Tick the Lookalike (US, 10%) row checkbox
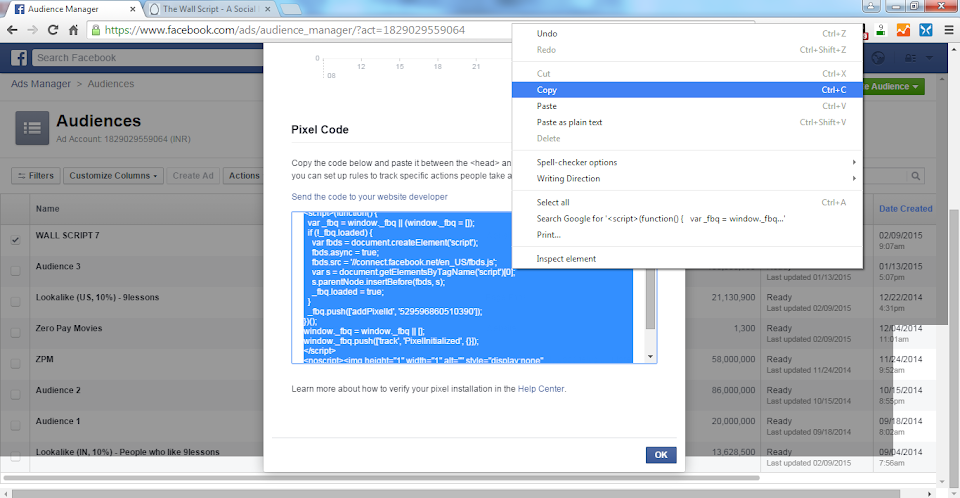Image resolution: width=960 pixels, height=498 pixels. [x=15, y=302]
